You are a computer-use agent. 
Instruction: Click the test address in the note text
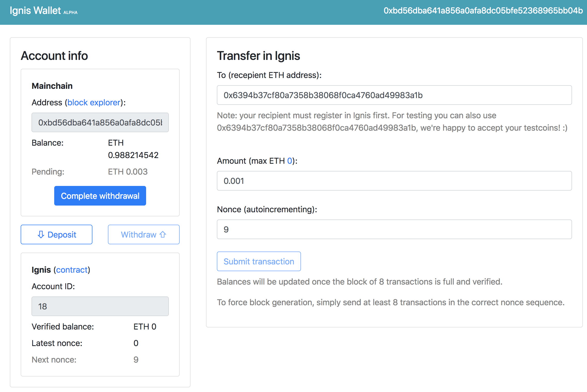(x=316, y=128)
